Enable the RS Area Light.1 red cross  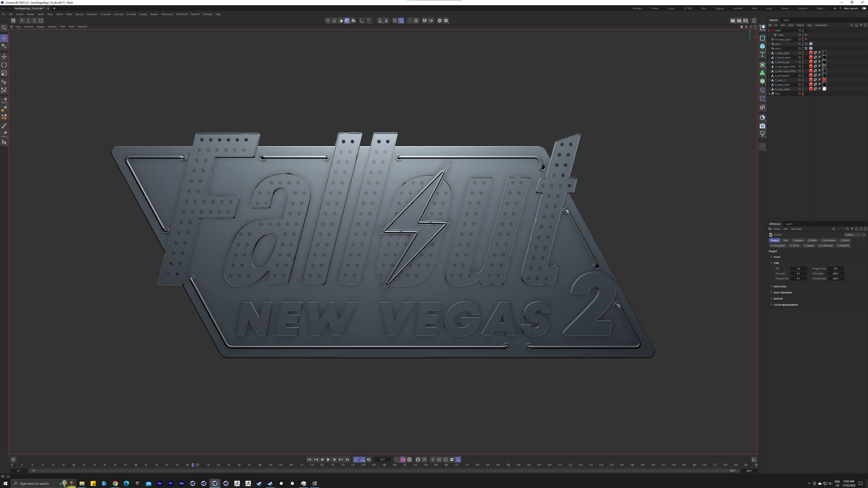click(x=806, y=39)
